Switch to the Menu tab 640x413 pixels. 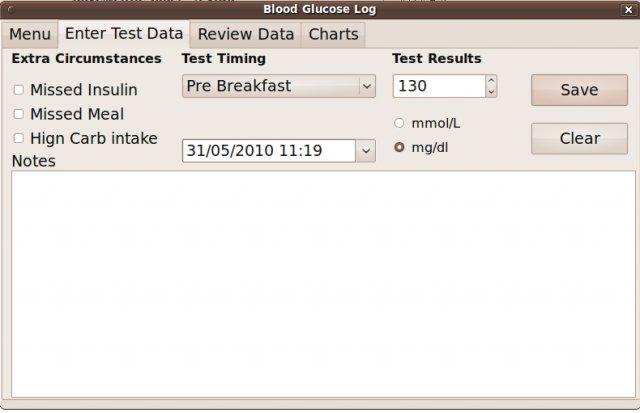(30, 34)
